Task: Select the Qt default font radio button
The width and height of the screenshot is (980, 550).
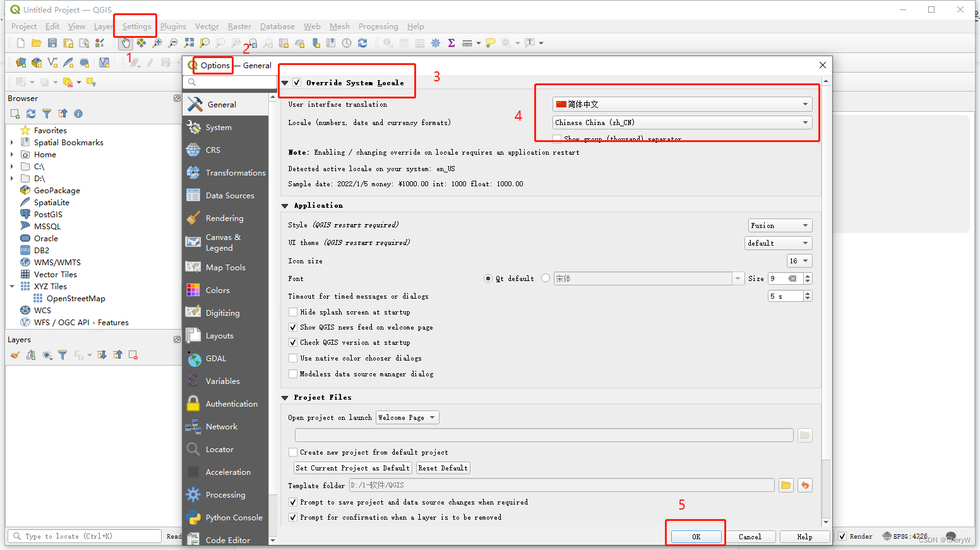Action: pyautogui.click(x=488, y=278)
